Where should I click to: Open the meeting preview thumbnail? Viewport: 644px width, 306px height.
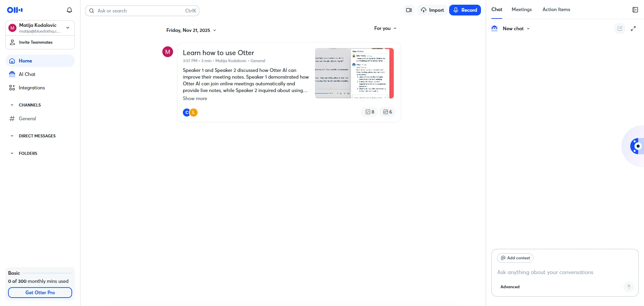point(354,73)
